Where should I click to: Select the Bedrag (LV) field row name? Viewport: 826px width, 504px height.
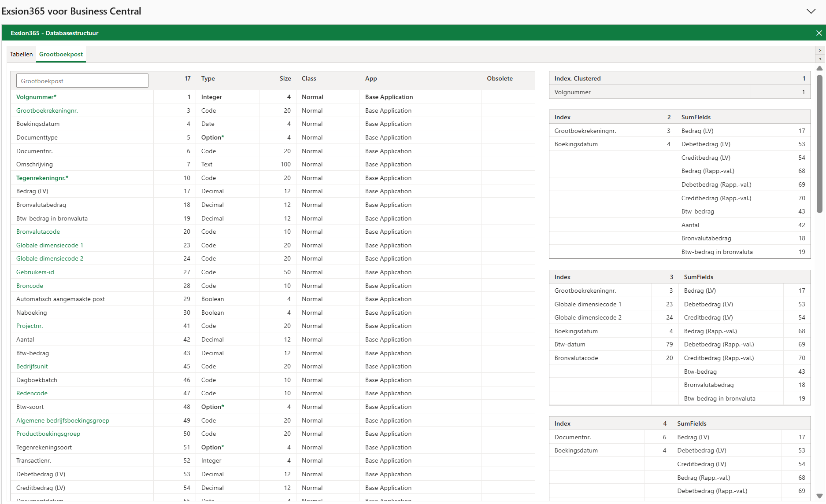(32, 191)
